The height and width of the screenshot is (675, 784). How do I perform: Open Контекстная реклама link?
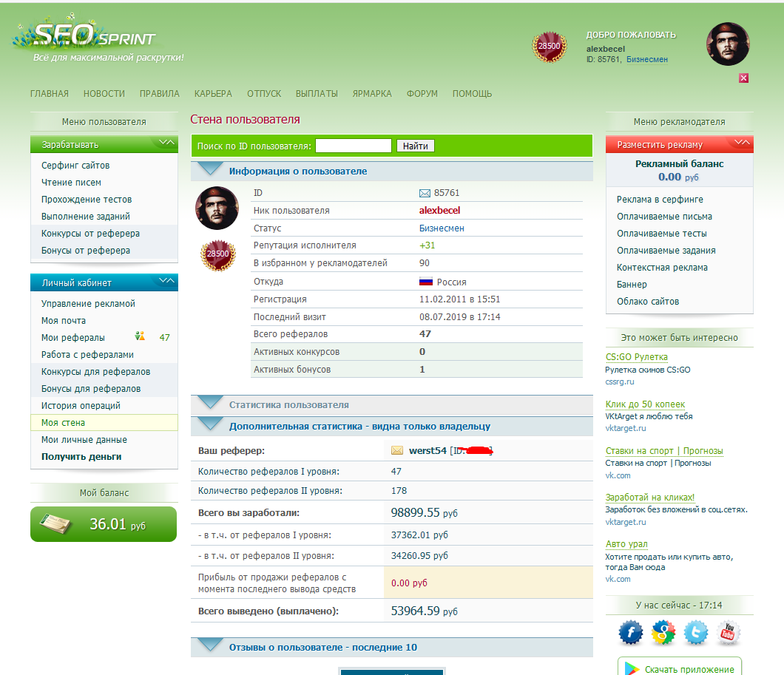[662, 268]
